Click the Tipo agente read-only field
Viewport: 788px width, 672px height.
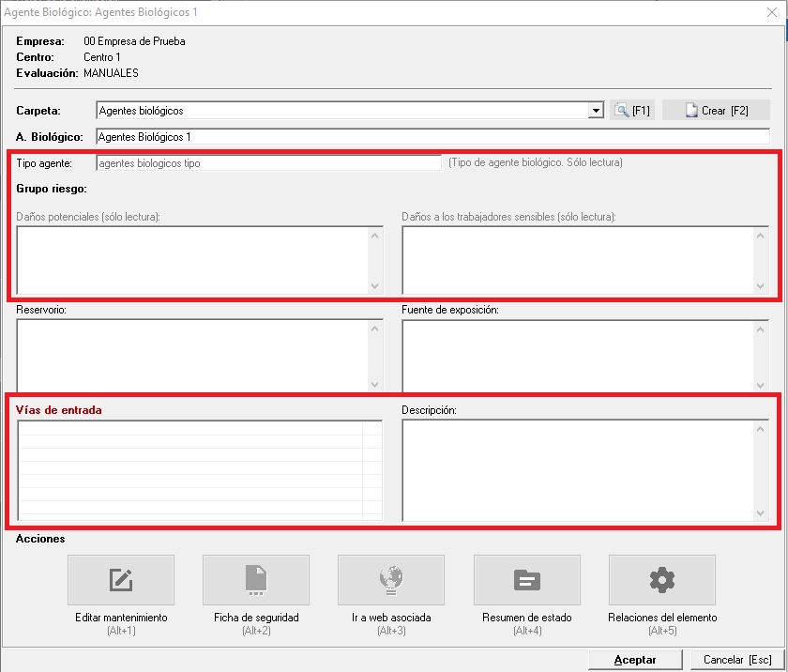(268, 163)
